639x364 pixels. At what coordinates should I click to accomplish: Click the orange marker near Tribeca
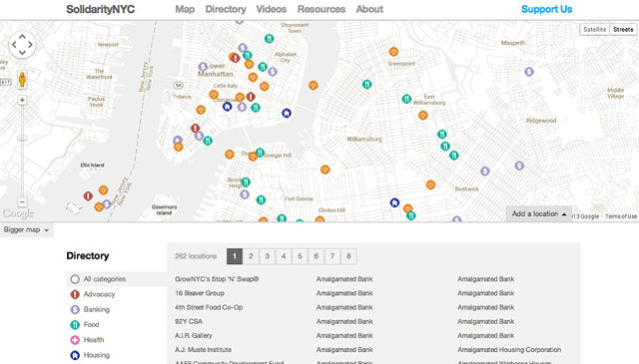point(201,110)
